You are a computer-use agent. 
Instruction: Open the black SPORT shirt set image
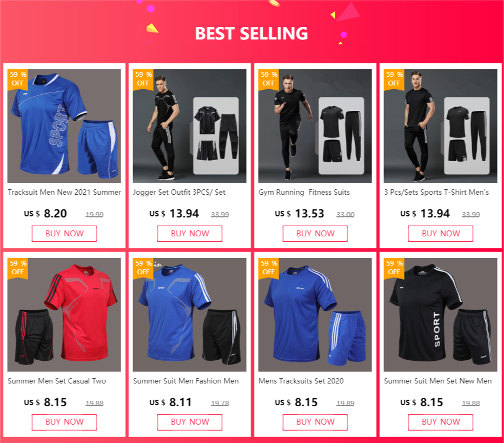click(440, 315)
